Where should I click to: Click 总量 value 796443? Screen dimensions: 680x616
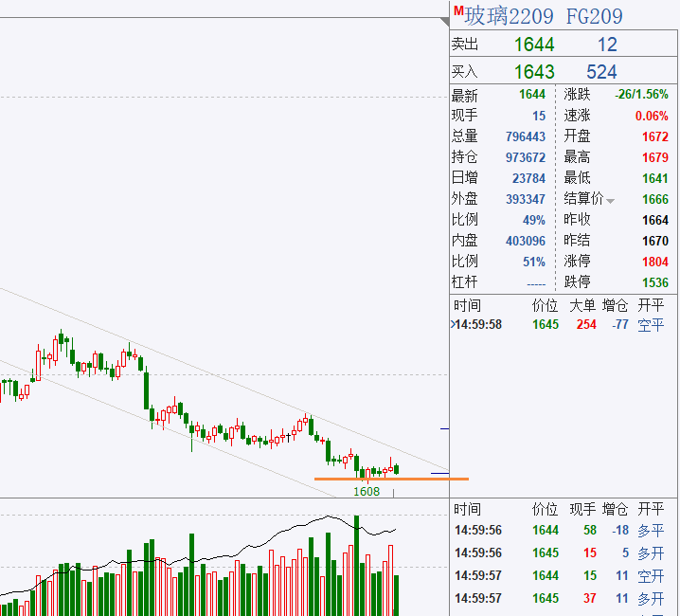click(526, 136)
